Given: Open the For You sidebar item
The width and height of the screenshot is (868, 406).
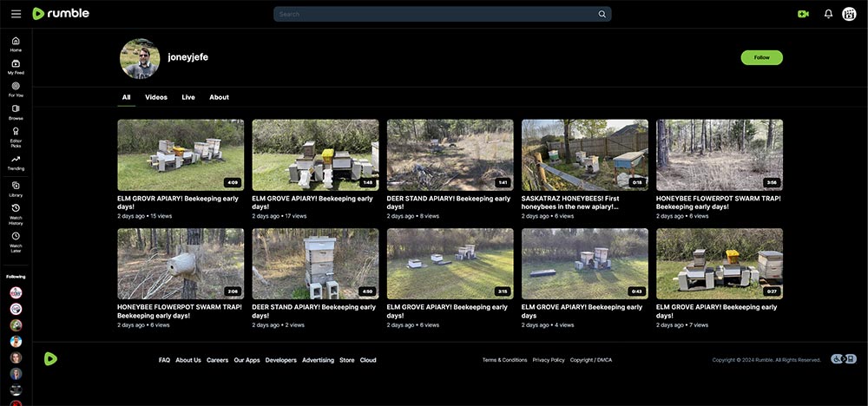Looking at the screenshot, I should (x=16, y=89).
